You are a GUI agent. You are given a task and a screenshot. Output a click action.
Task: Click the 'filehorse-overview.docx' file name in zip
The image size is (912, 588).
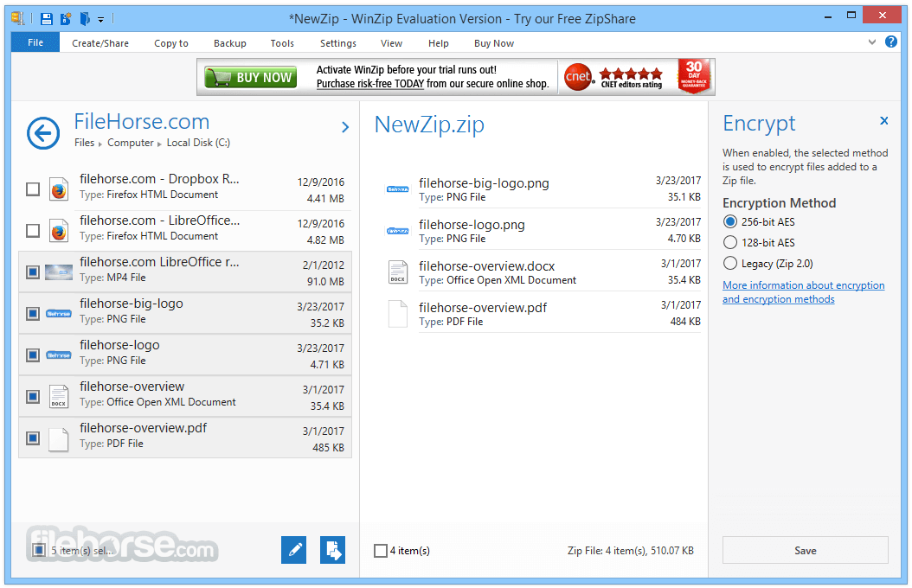(487, 266)
